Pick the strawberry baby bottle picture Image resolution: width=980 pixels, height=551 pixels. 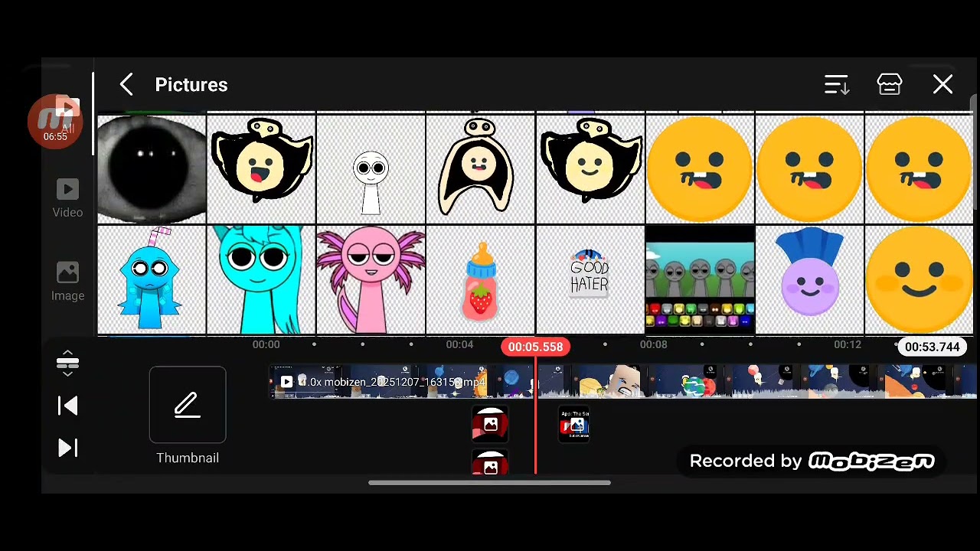pyautogui.click(x=480, y=280)
